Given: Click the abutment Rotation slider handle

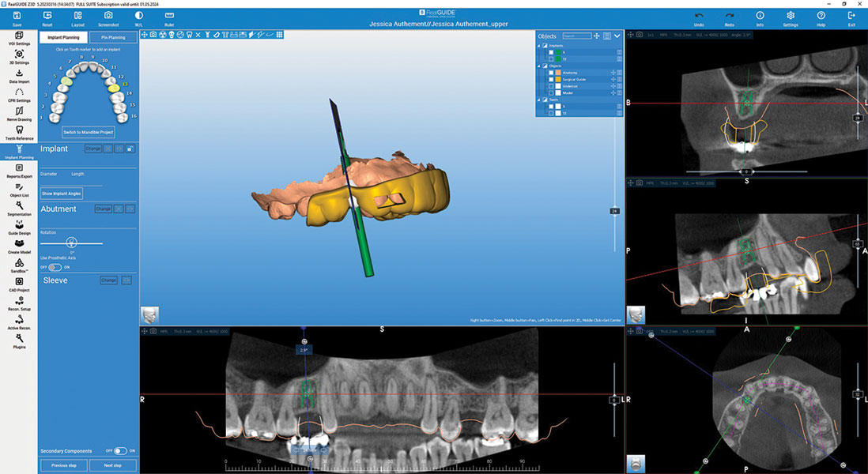Looking at the screenshot, I should tap(71, 243).
